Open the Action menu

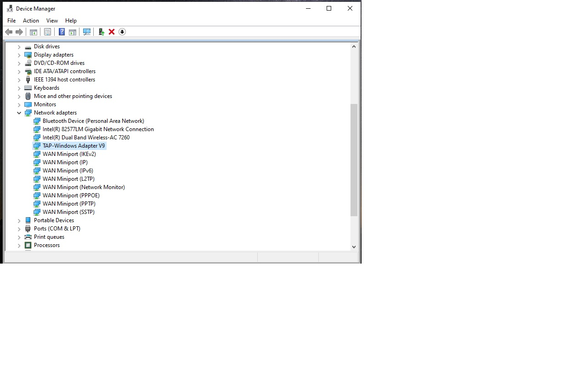31,21
